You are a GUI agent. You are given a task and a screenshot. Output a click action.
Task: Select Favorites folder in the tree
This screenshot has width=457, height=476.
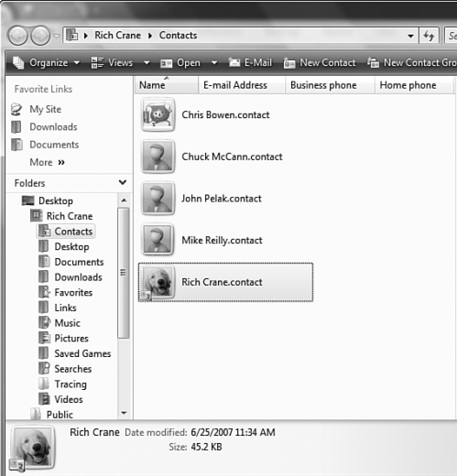pyautogui.click(x=73, y=292)
